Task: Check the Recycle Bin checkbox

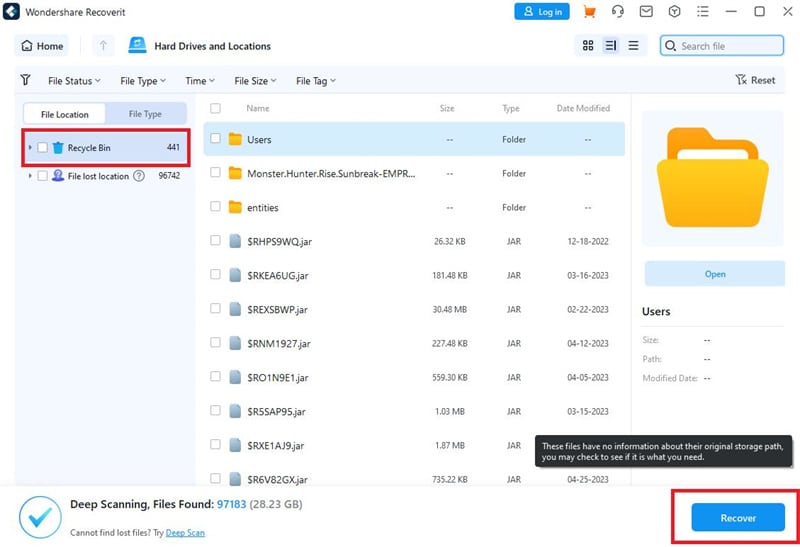Action: [x=43, y=147]
